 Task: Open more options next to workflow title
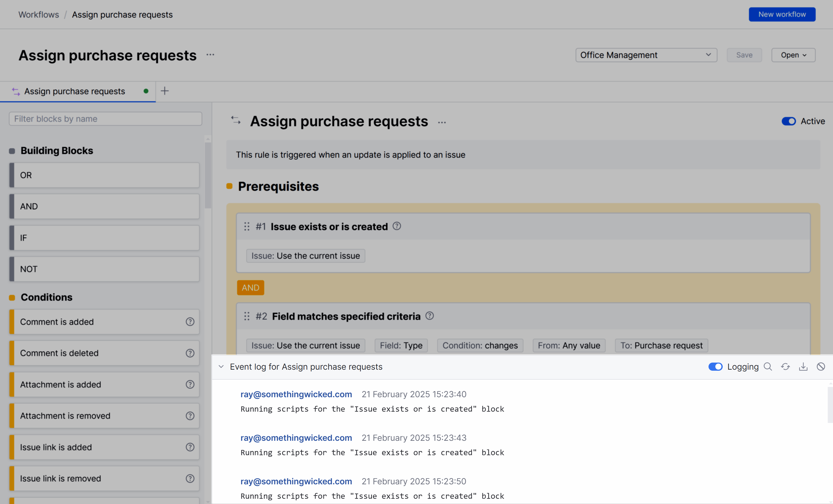point(210,55)
